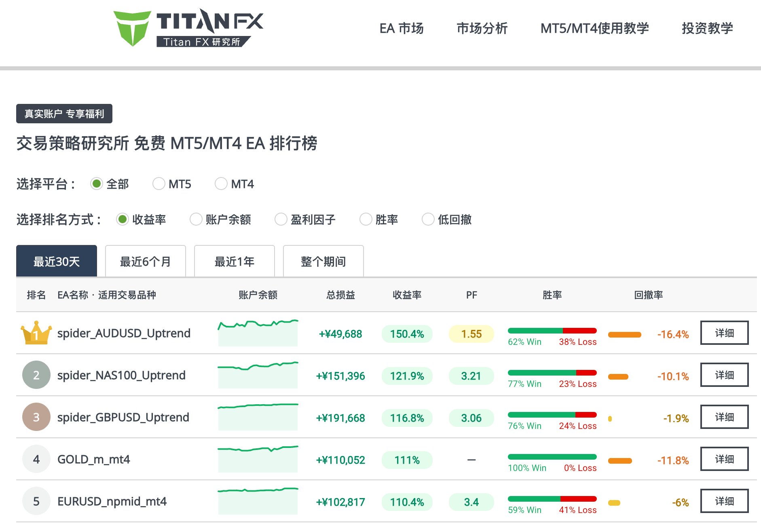The height and width of the screenshot is (532, 761).
Task: Open the EA 市场 menu item
Action: (401, 28)
